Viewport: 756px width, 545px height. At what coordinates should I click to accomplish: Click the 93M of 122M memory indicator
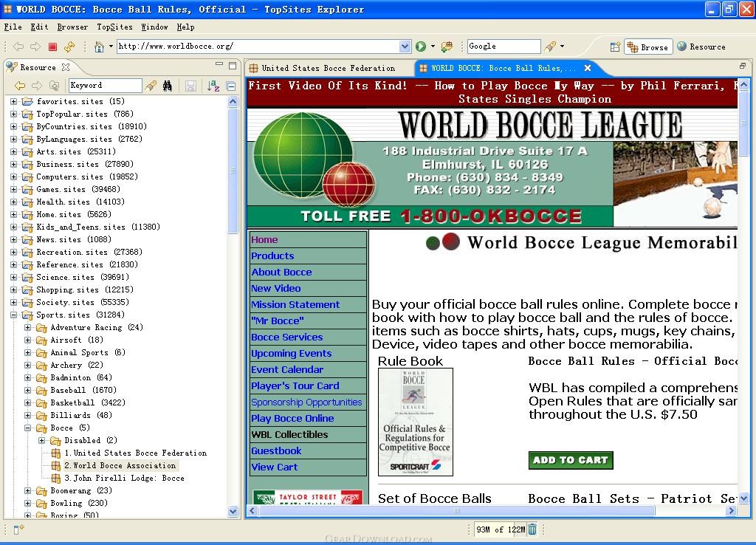point(501,529)
